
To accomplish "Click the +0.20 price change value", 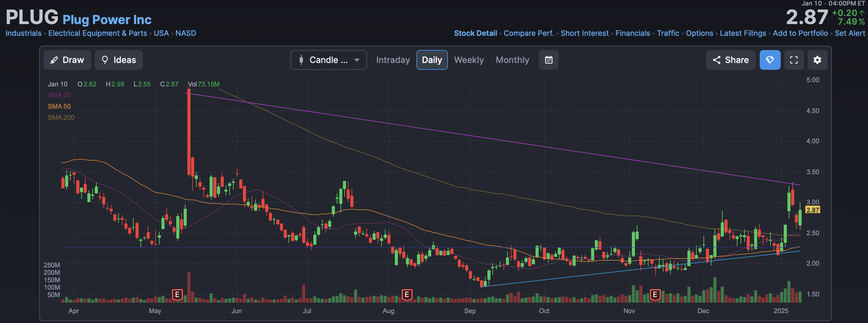I will point(845,13).
